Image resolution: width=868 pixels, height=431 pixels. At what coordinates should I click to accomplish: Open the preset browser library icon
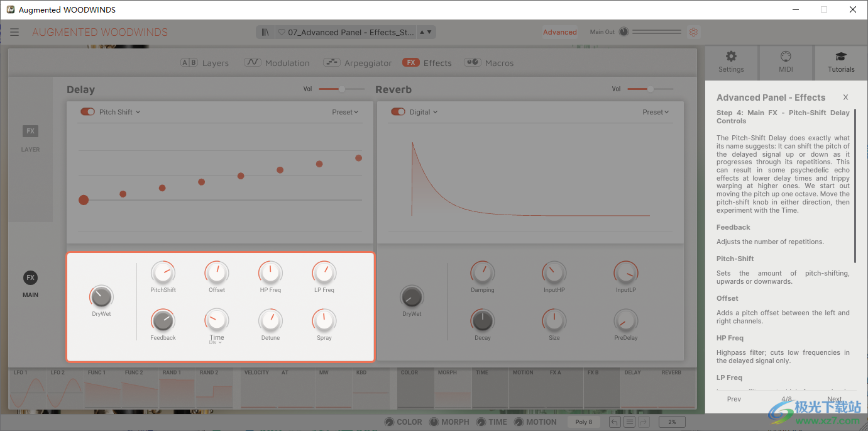(x=266, y=32)
